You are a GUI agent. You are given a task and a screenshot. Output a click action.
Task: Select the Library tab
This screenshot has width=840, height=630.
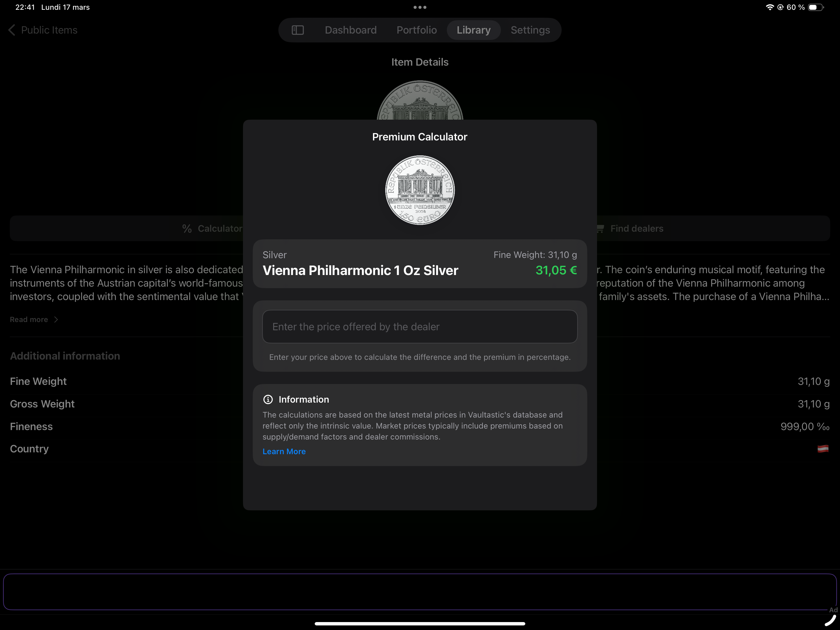point(473,30)
